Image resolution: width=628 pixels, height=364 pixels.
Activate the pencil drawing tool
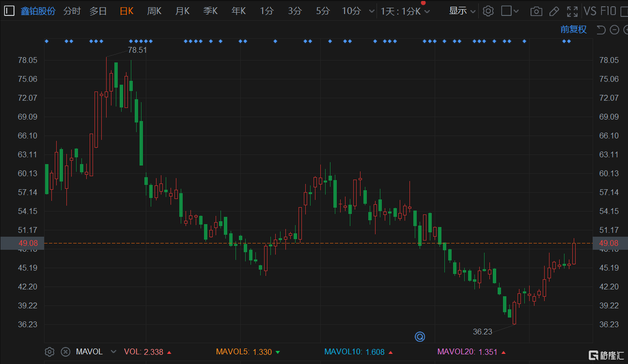(554, 11)
